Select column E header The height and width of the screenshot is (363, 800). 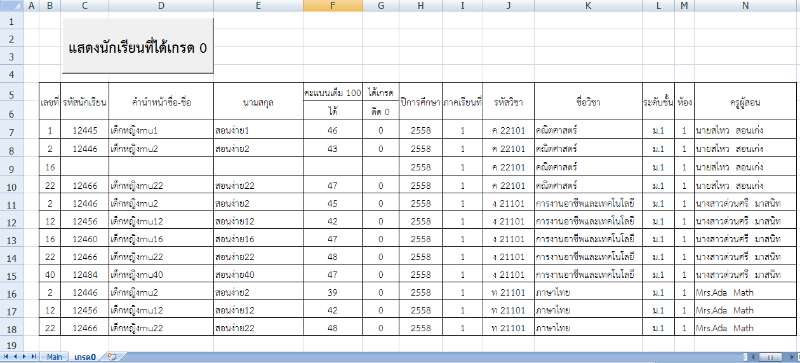click(x=258, y=6)
